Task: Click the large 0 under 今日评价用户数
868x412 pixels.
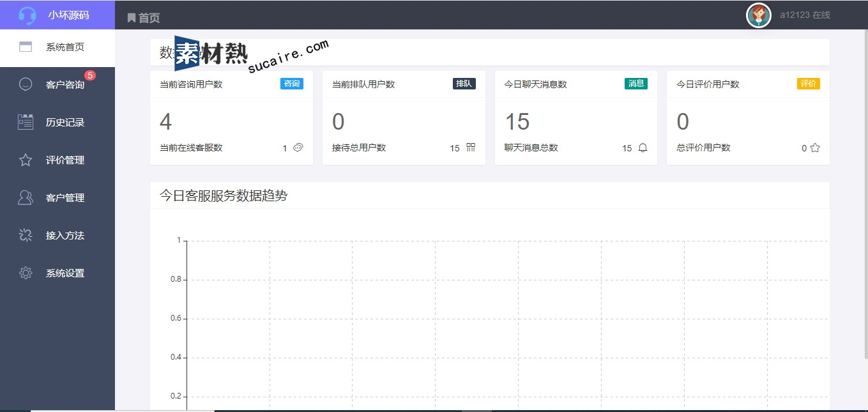Action: point(683,121)
